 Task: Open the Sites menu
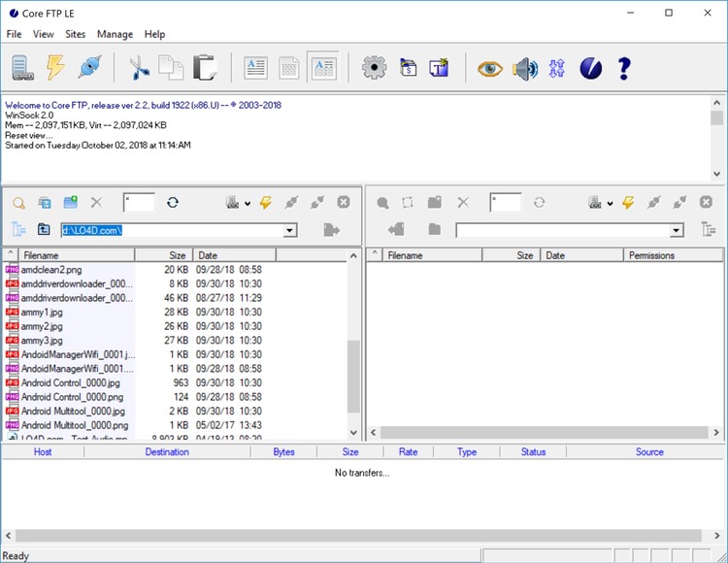tap(75, 34)
